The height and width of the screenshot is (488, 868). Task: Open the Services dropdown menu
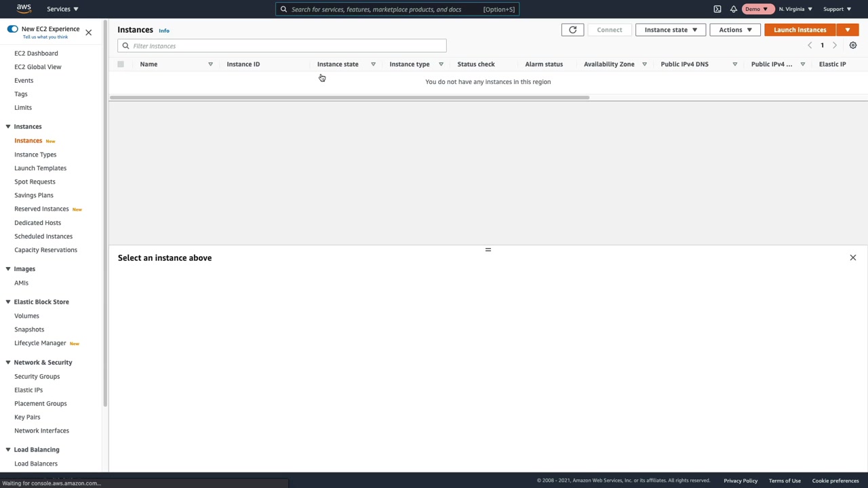(62, 9)
